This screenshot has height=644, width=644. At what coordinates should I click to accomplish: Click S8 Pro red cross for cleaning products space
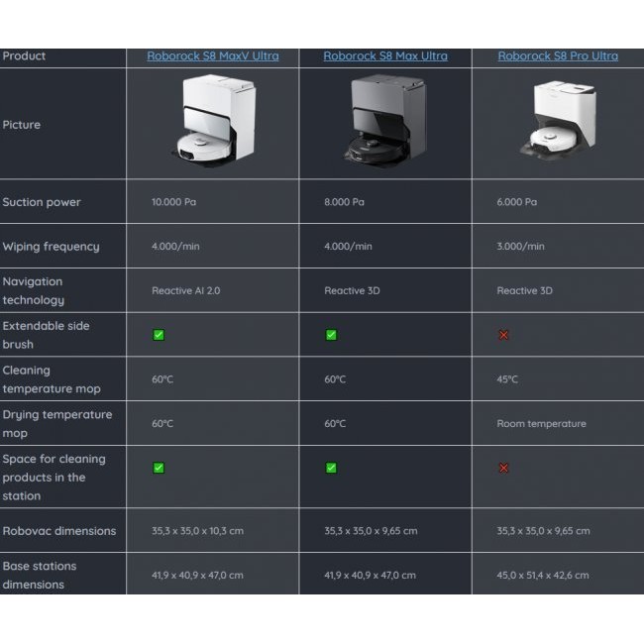pyautogui.click(x=503, y=468)
